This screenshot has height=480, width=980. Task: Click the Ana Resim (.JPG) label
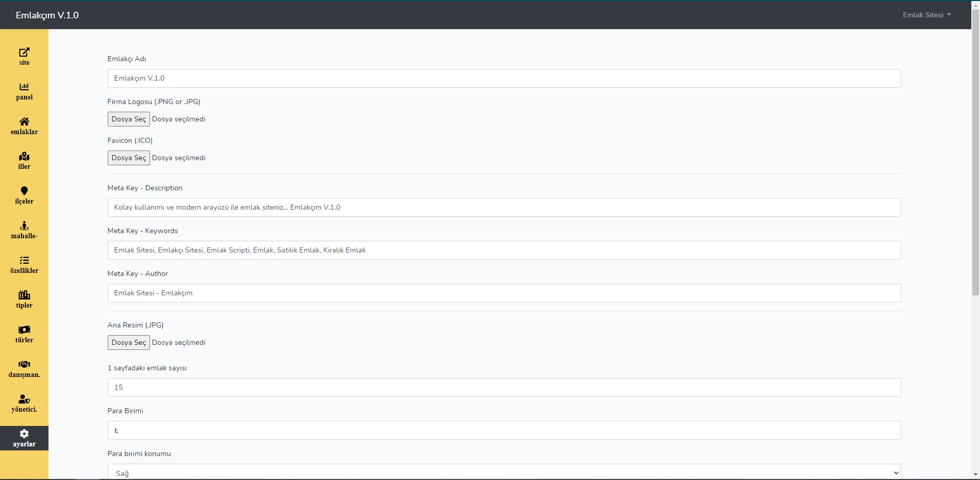coord(135,325)
